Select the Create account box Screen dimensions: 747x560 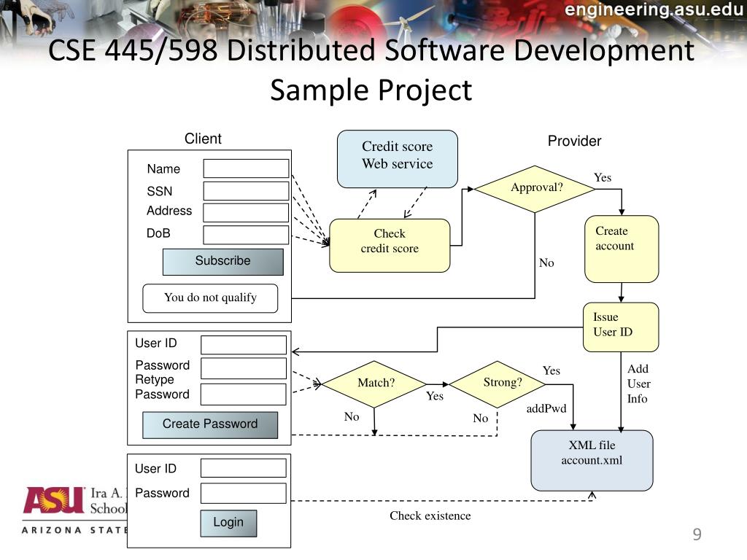click(x=622, y=249)
